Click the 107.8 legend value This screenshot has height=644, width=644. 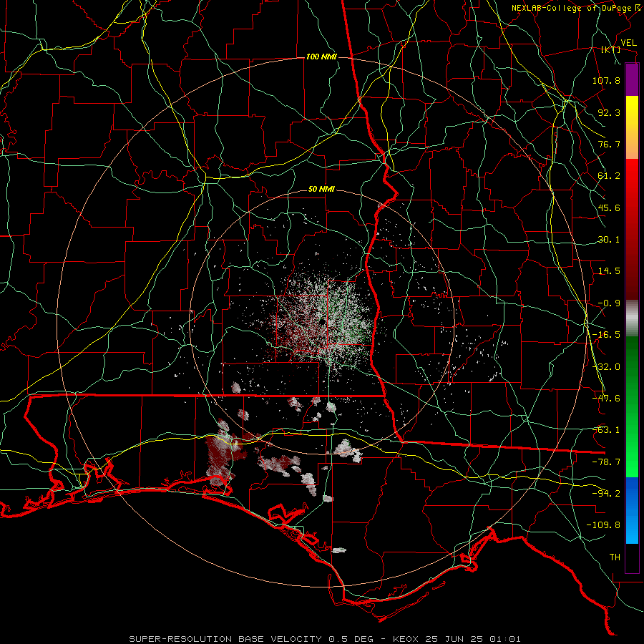(606, 80)
